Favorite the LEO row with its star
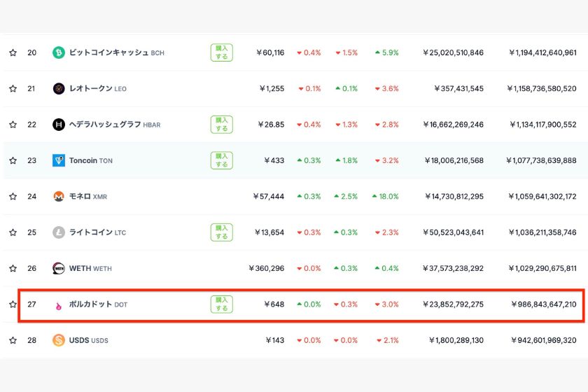 [x=13, y=88]
